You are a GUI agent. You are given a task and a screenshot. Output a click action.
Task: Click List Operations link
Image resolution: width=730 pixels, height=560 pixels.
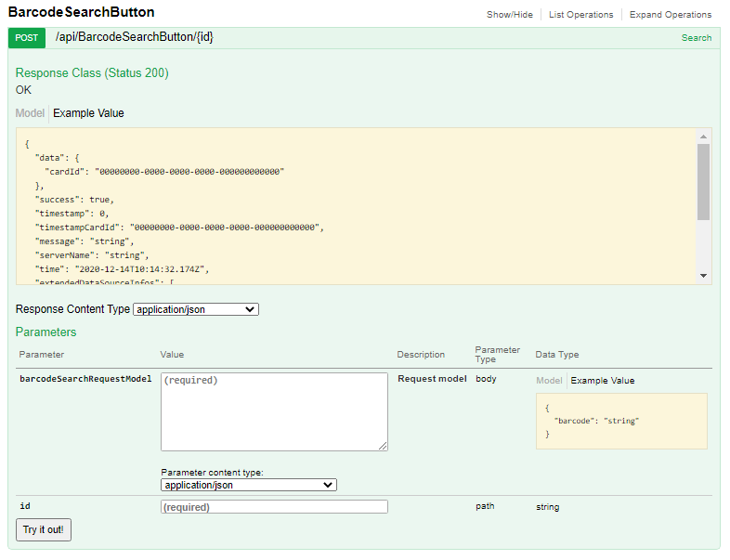(x=581, y=15)
